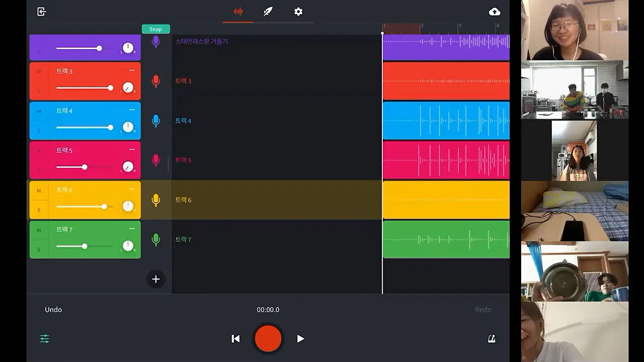Toggle the Snap button
644x362 pixels.
156,29
